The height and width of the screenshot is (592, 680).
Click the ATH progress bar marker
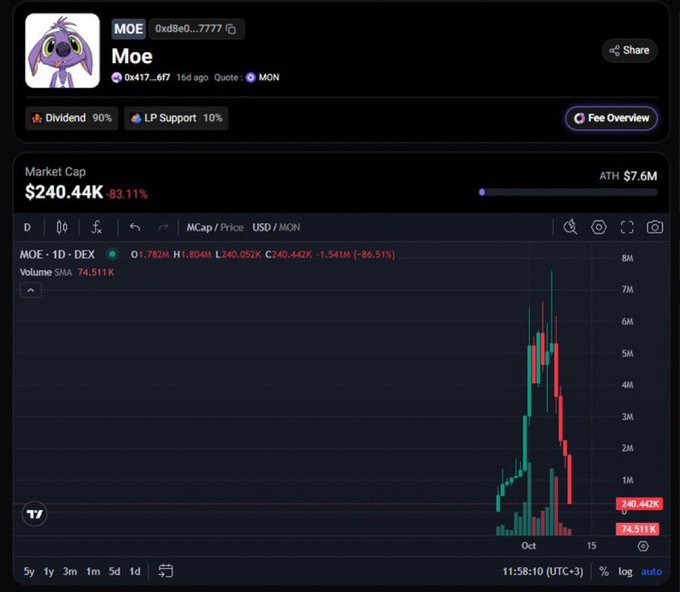[482, 192]
